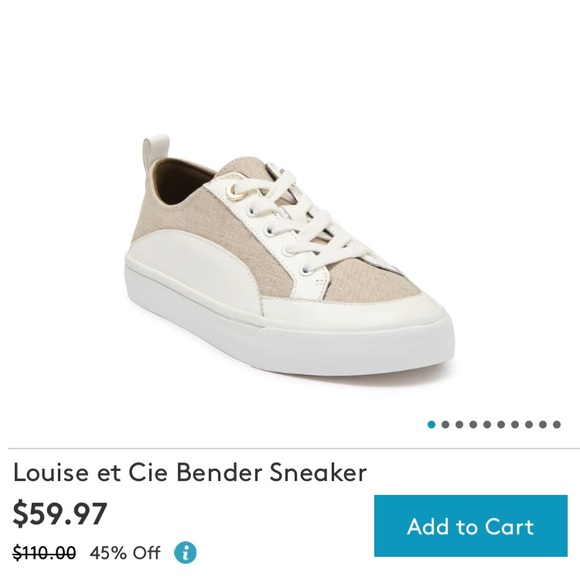
Task: Tap the crossed-out $110.00 price
Action: 44,553
